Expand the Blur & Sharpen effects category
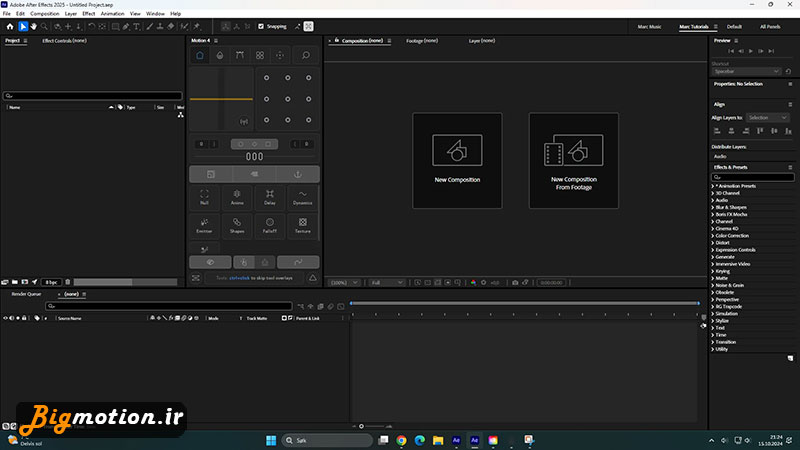 point(731,207)
